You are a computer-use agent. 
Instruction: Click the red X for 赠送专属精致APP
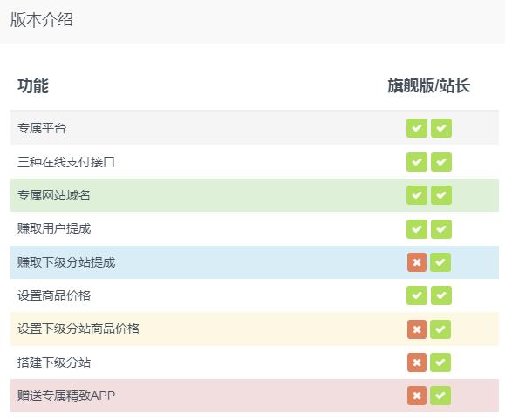(417, 396)
